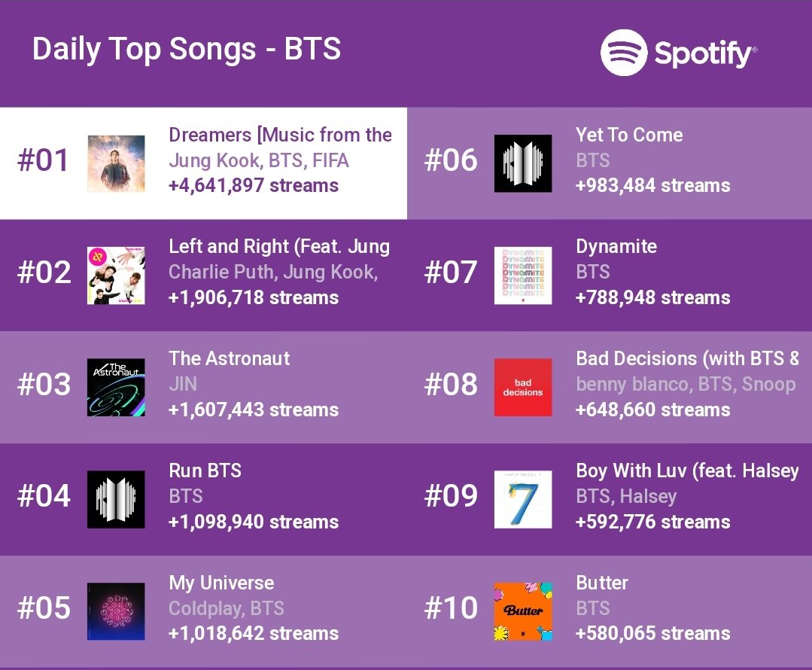Click The Astronaut album cover art
The image size is (812, 670).
click(x=116, y=388)
